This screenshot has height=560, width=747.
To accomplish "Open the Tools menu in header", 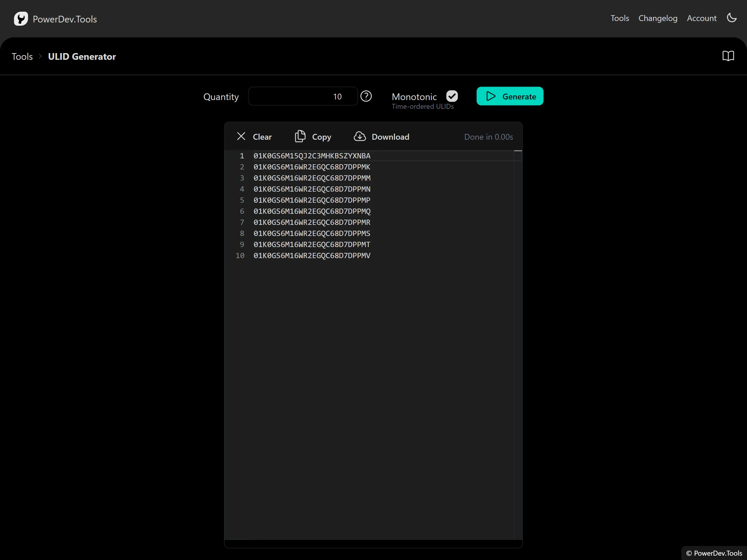I will [x=619, y=18].
